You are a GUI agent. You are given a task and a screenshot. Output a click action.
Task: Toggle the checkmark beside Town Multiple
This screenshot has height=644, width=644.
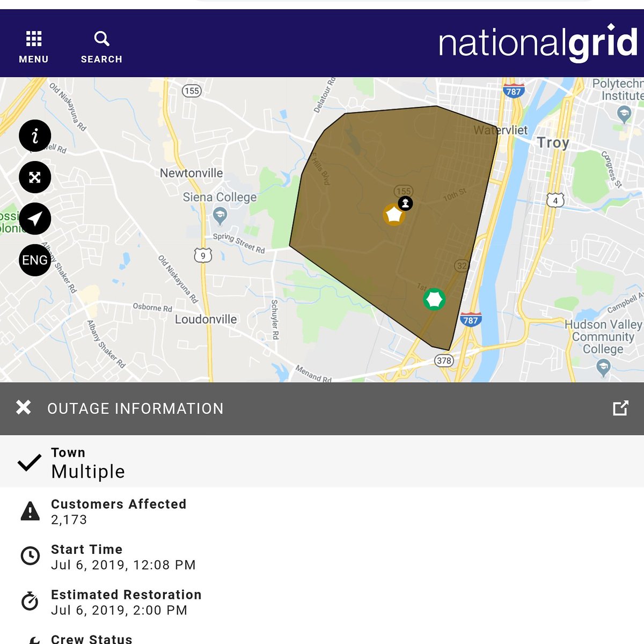(30, 463)
